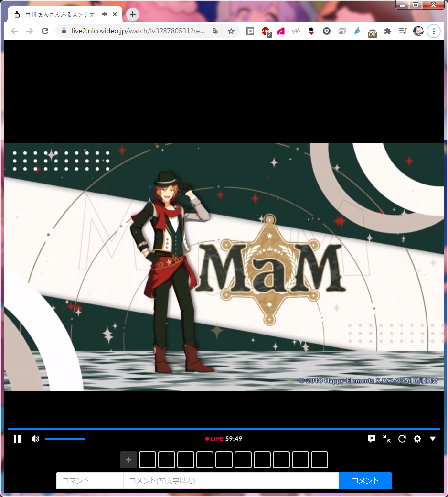Reload the nicovideo page
Image resolution: width=448 pixels, height=497 pixels.
click(45, 31)
